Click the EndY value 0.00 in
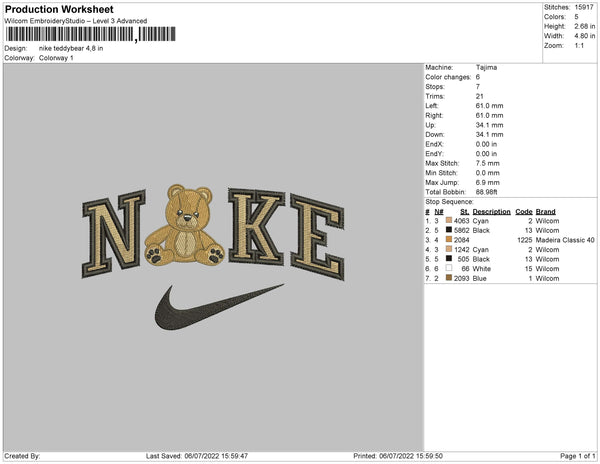The width and height of the screenshot is (600, 464). [x=486, y=153]
